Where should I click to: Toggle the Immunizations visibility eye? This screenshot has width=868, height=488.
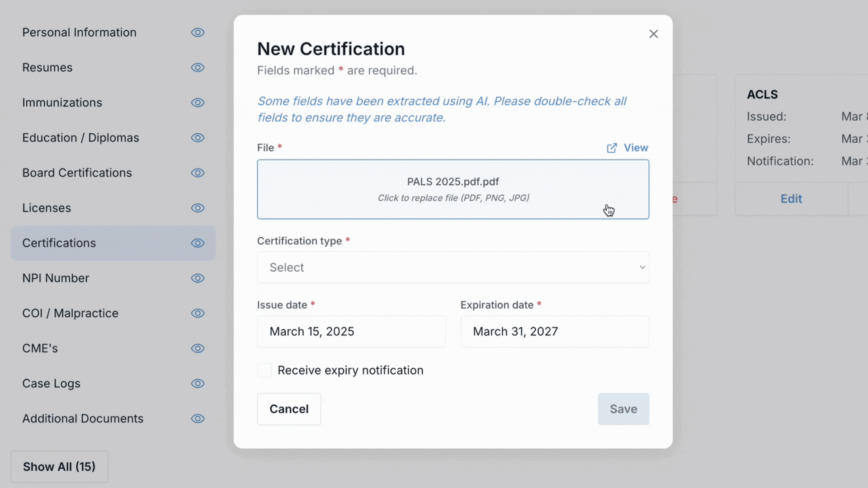click(198, 103)
